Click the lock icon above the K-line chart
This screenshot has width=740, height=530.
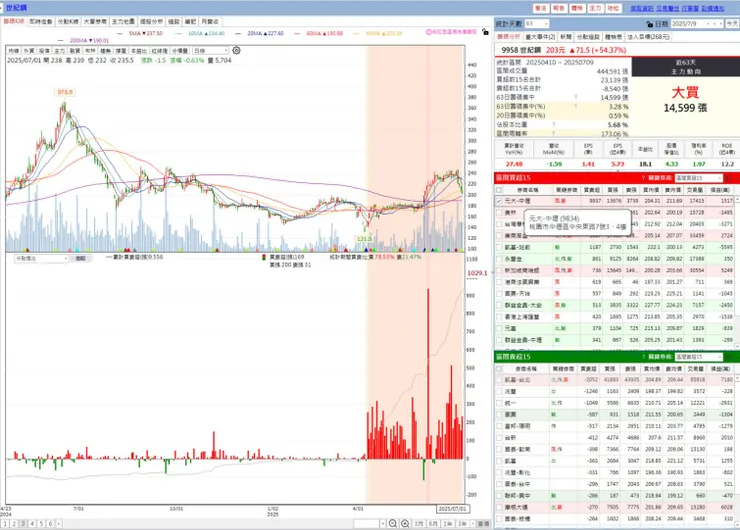[x=485, y=32]
